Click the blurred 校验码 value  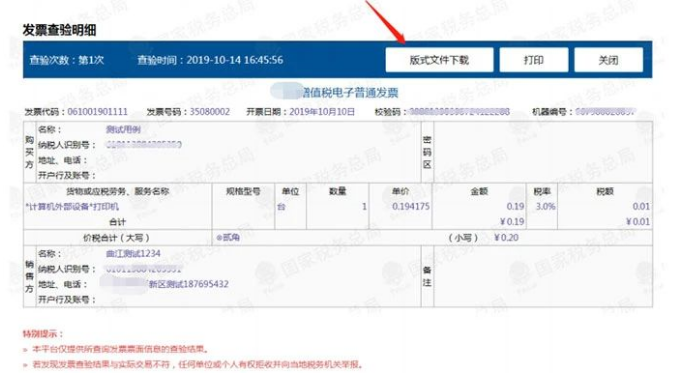point(459,112)
